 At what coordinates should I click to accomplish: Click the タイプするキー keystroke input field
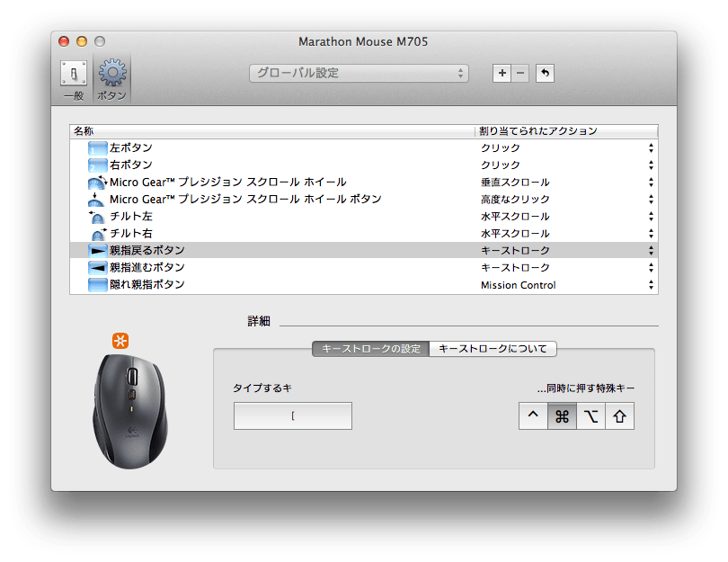293,416
